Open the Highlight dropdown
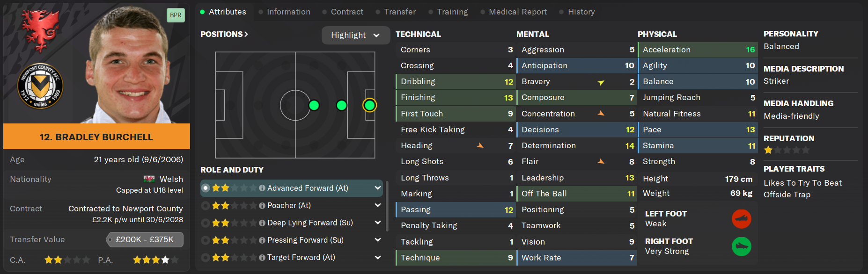This screenshot has width=868, height=274. click(x=355, y=35)
